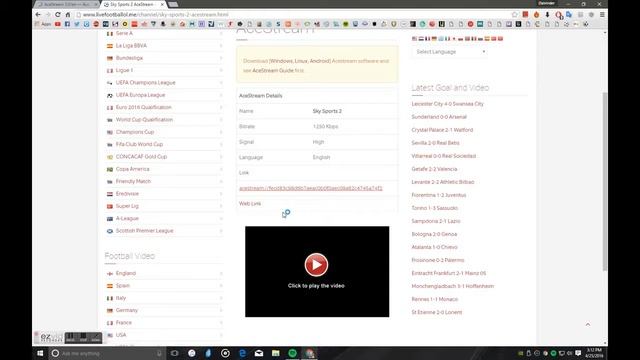This screenshot has width=640, height=360.
Task: Open Eintracht Frankfurt 2-1 Mainz 05 link
Action: point(449,273)
